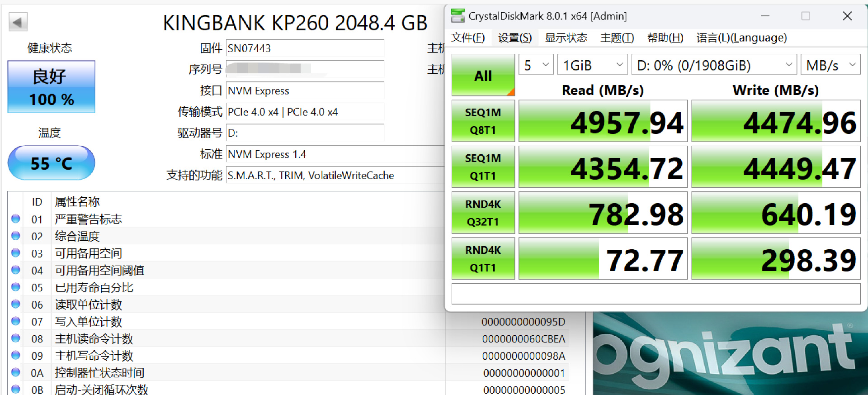Expand the 1GiB test size dropdown

592,65
